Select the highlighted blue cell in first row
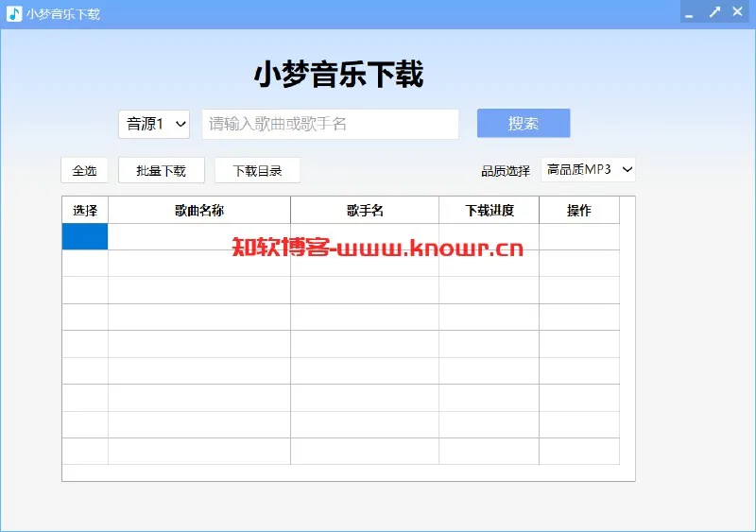This screenshot has width=756, height=532. (x=85, y=236)
